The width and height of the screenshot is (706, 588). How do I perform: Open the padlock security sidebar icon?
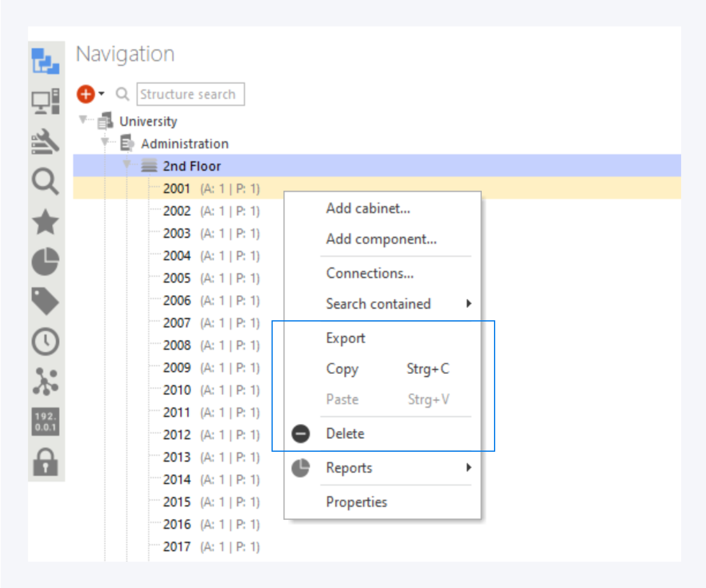click(x=45, y=462)
